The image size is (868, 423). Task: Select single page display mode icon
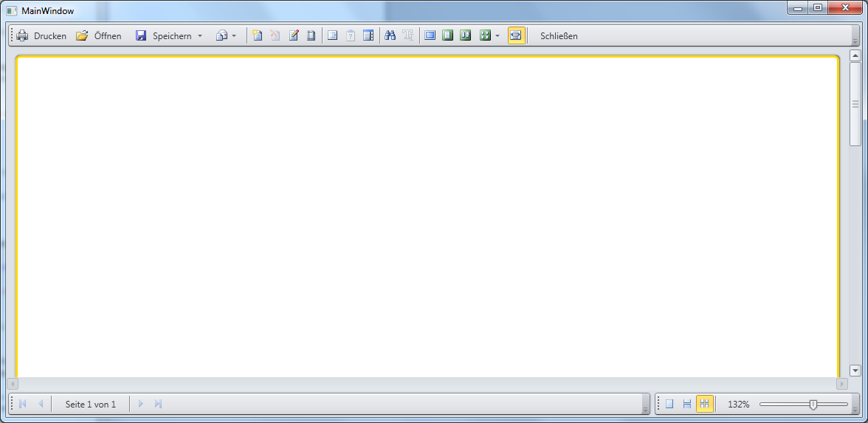point(669,405)
